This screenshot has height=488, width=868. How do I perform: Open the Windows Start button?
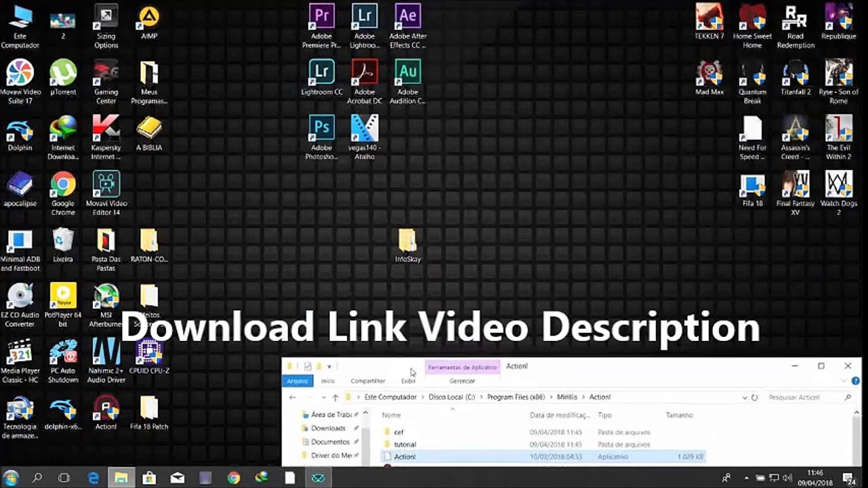(x=11, y=477)
